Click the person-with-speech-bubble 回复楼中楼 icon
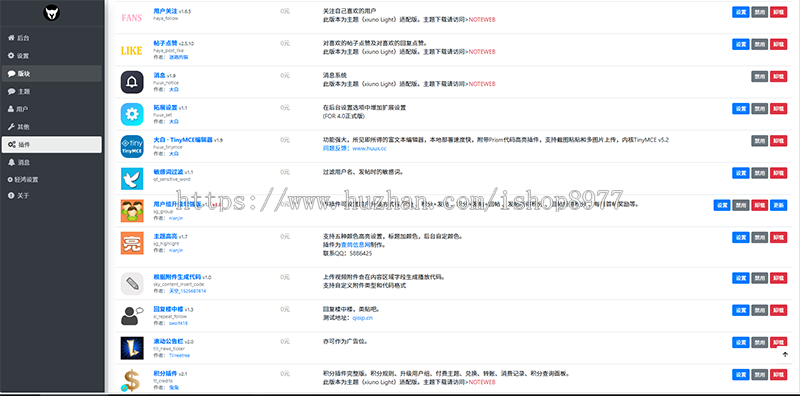The height and width of the screenshot is (396, 800). pos(132,315)
